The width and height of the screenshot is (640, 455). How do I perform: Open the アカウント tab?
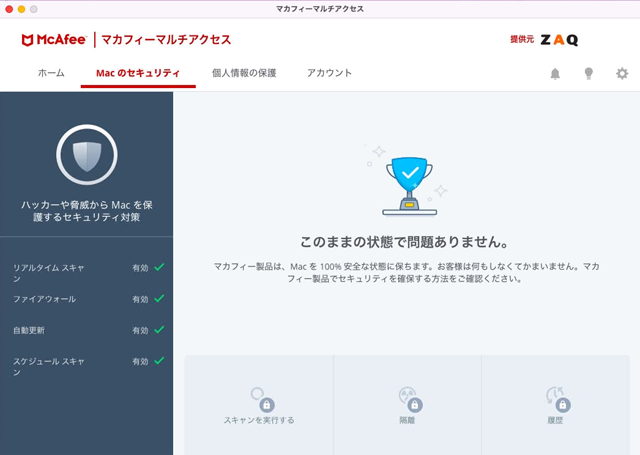click(329, 73)
